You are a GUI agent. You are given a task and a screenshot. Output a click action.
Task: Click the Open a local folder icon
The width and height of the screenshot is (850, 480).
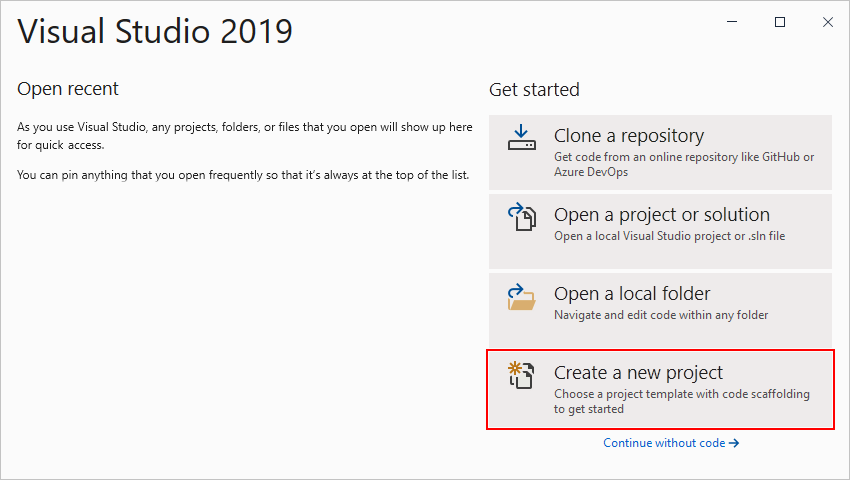tap(522, 296)
